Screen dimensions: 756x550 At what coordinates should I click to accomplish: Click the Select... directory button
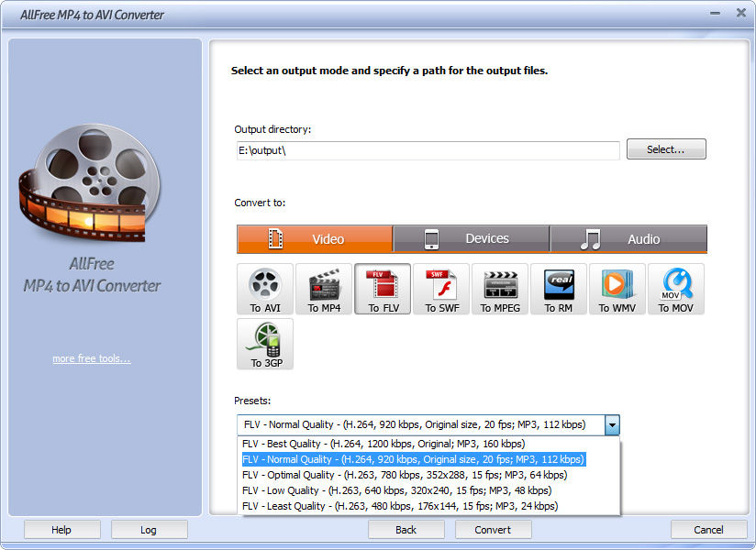pos(666,149)
